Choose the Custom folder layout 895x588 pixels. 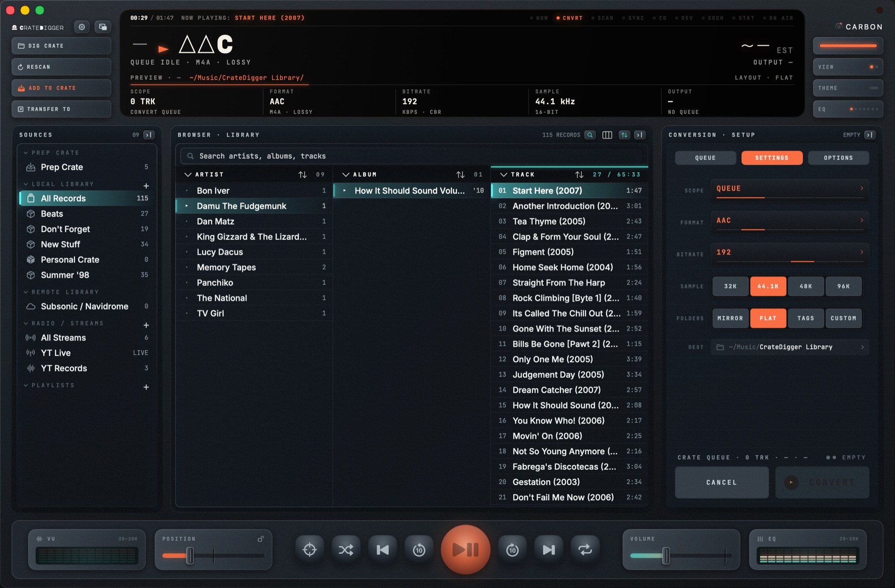tap(844, 318)
